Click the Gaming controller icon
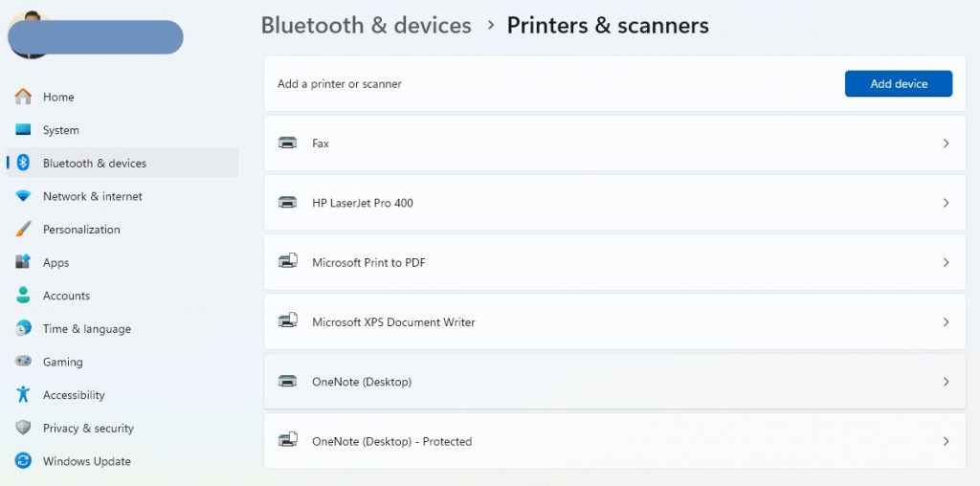 pos(23,362)
